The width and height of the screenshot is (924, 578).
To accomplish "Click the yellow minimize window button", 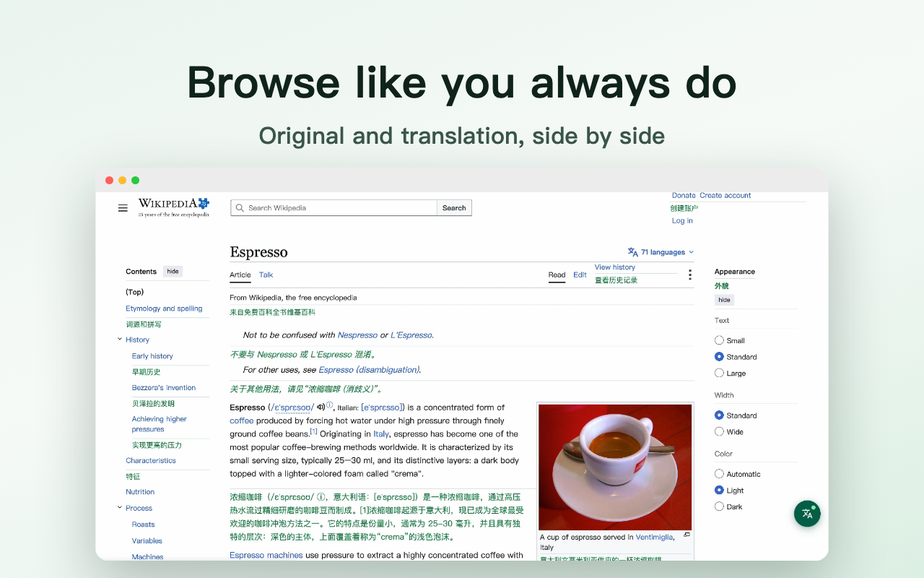I will [123, 181].
